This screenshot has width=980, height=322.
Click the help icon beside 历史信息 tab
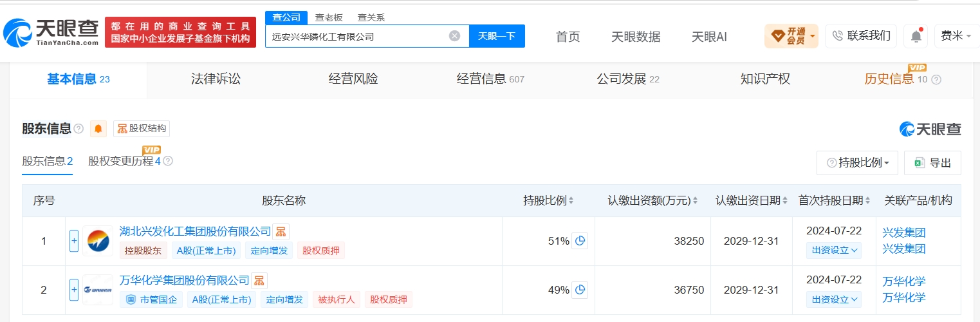[x=936, y=80]
